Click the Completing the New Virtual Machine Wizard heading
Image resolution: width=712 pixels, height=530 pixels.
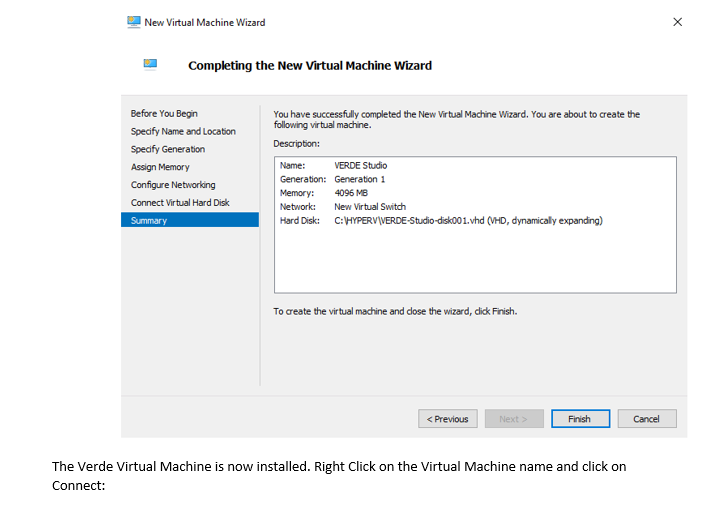310,65
